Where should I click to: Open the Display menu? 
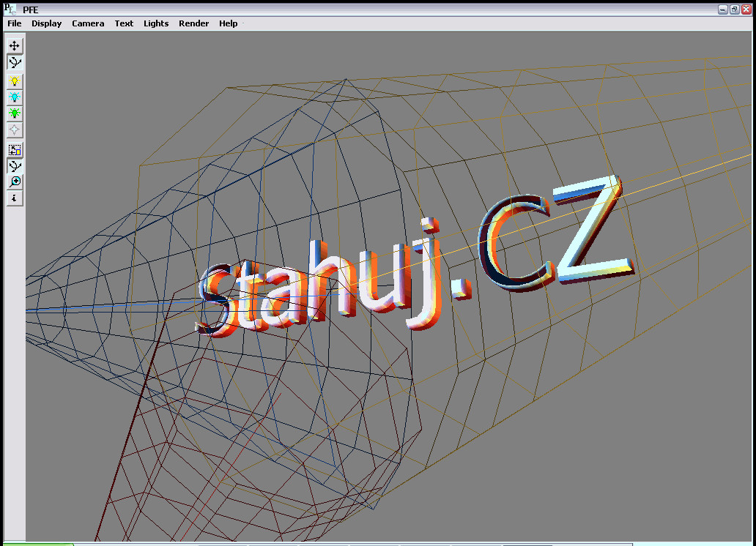click(47, 23)
